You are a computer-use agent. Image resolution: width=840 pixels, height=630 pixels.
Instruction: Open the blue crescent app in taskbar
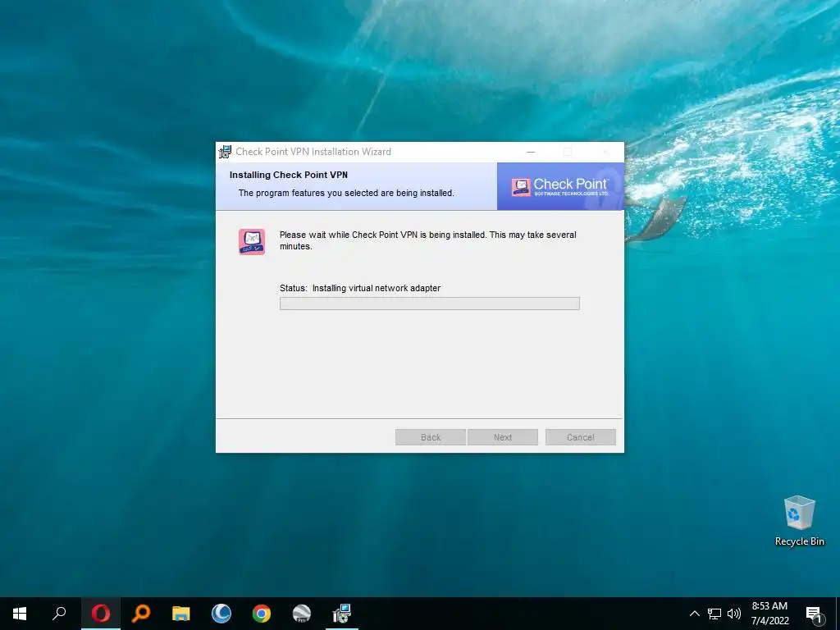[x=221, y=614]
